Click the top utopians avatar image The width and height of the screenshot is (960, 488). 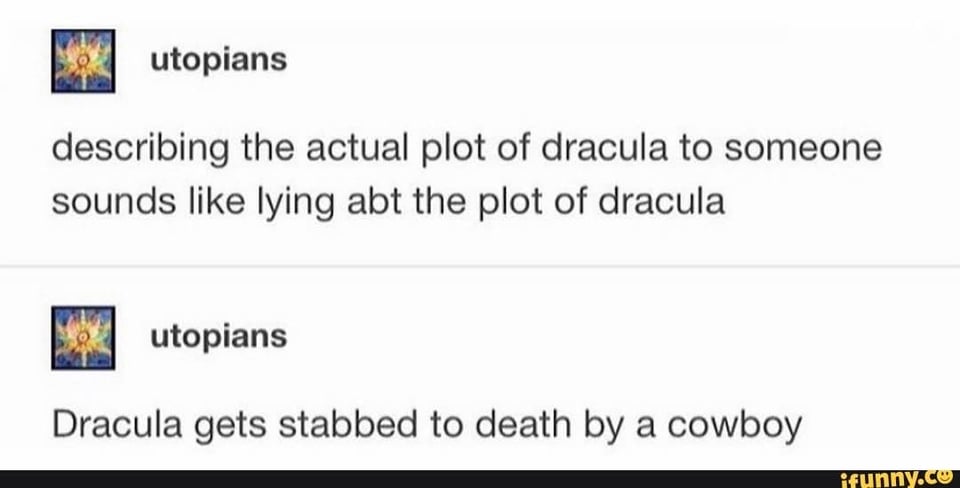(x=84, y=62)
